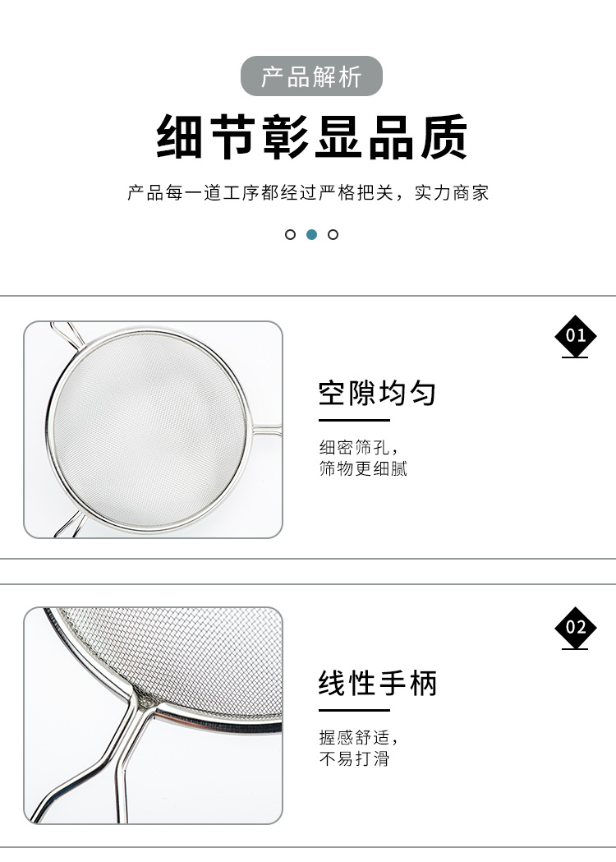Click the 线性手柄 feature heading
This screenshot has height=862, width=616.
pos(378,684)
